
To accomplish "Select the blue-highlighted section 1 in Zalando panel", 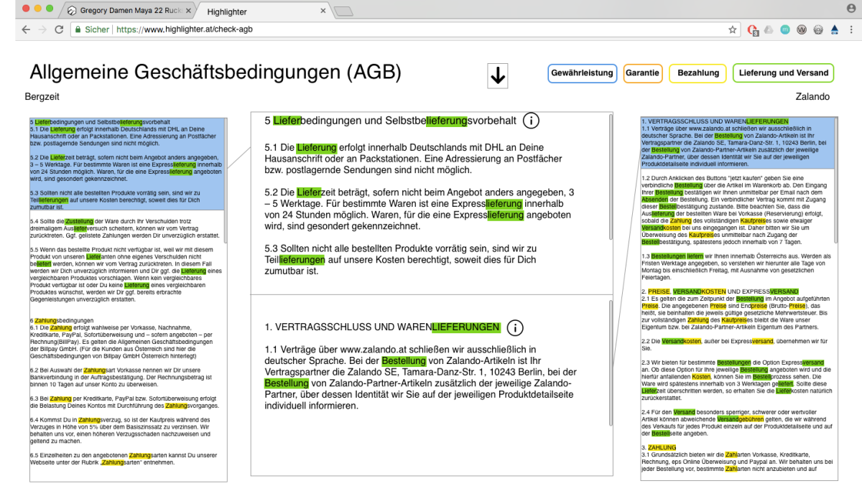I will (738, 144).
